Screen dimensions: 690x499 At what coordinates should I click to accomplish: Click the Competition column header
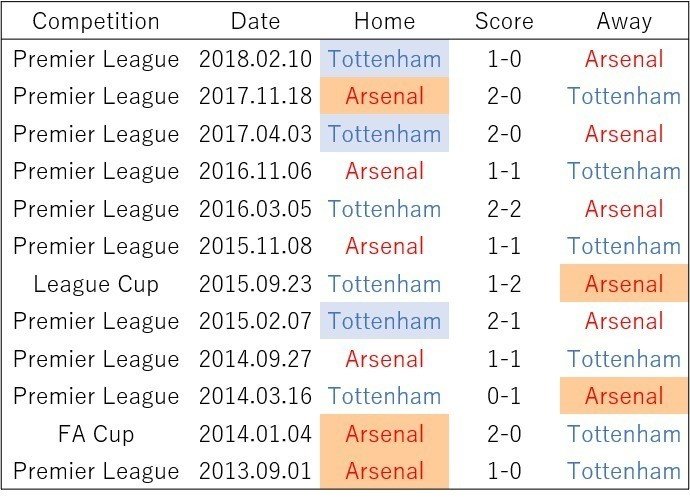coord(96,21)
